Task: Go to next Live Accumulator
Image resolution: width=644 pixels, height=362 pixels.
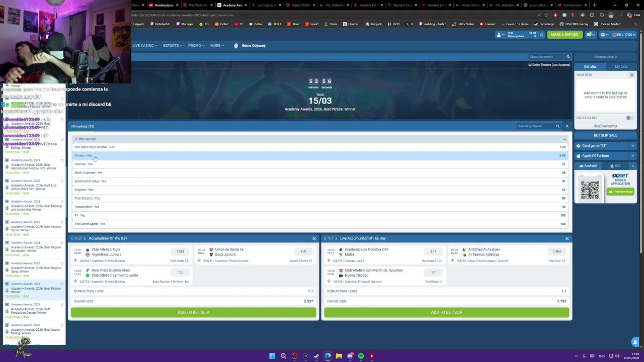Action: (x=337, y=238)
